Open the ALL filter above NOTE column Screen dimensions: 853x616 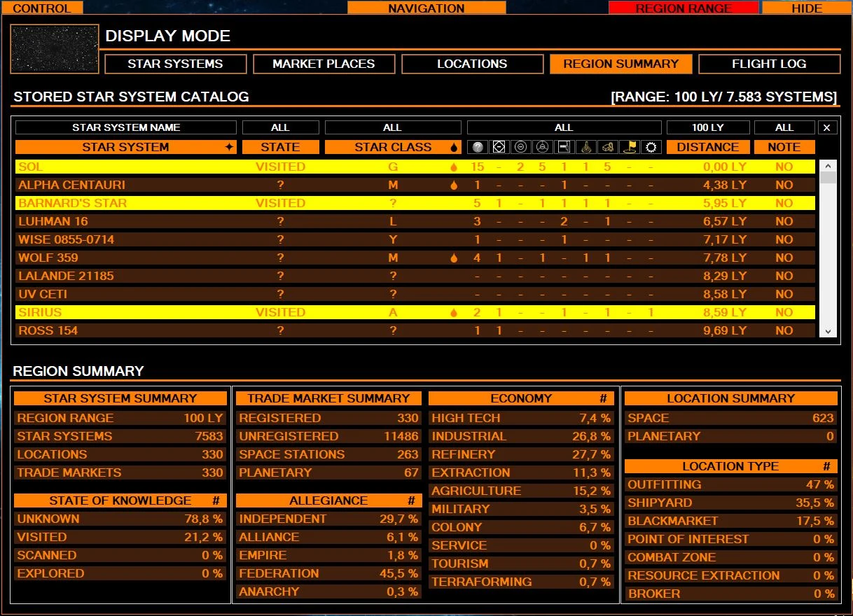coord(784,127)
